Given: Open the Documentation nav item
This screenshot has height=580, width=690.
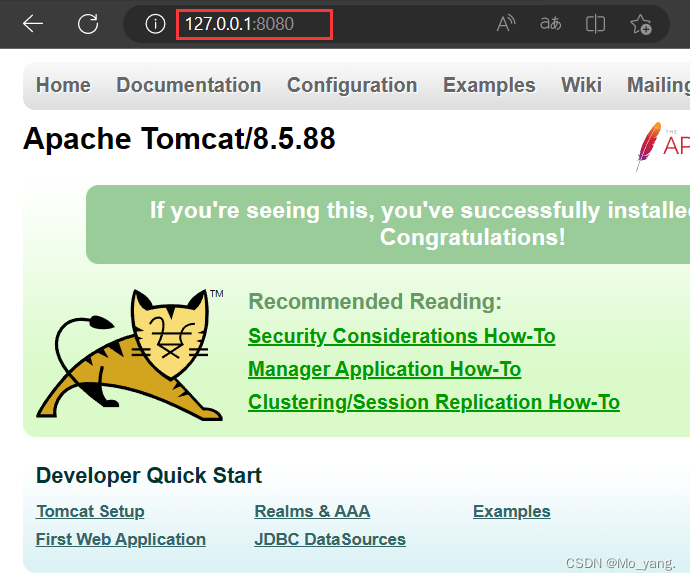Looking at the screenshot, I should point(189,85).
